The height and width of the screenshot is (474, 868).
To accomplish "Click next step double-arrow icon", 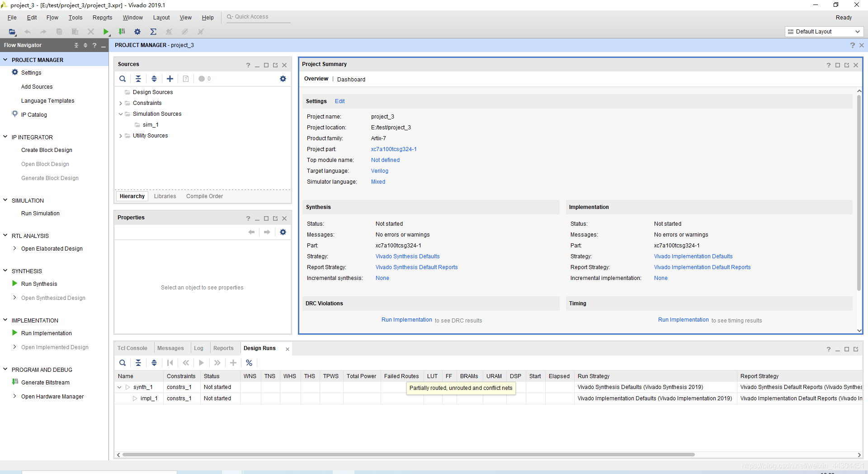I will point(217,363).
